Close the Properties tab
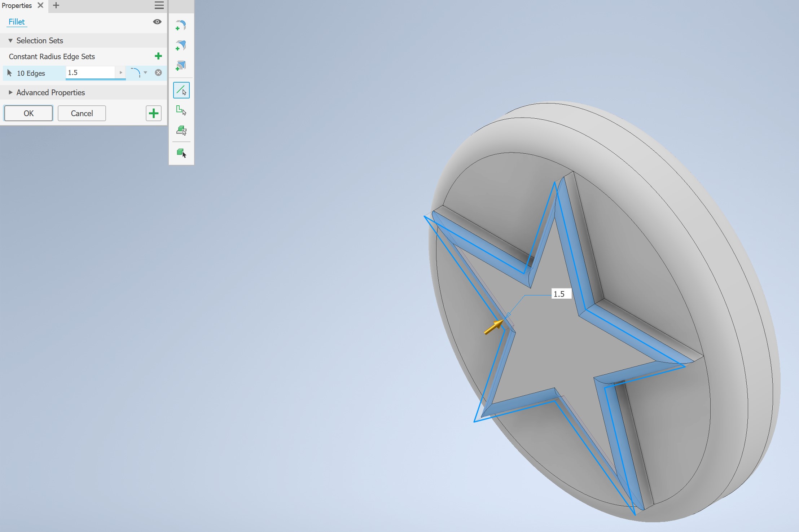 click(x=40, y=5)
